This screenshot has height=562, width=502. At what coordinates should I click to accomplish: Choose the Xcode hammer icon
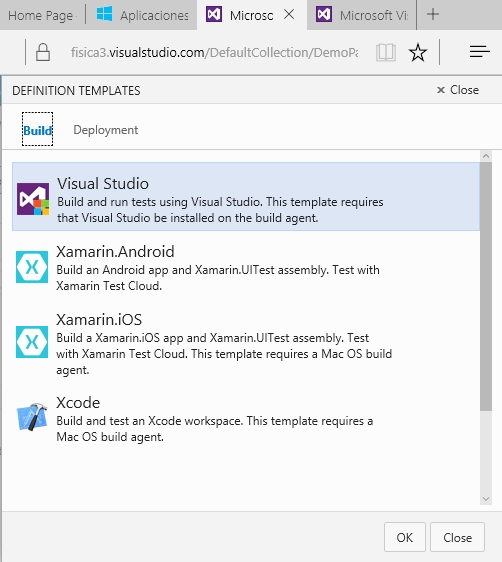tap(32, 416)
